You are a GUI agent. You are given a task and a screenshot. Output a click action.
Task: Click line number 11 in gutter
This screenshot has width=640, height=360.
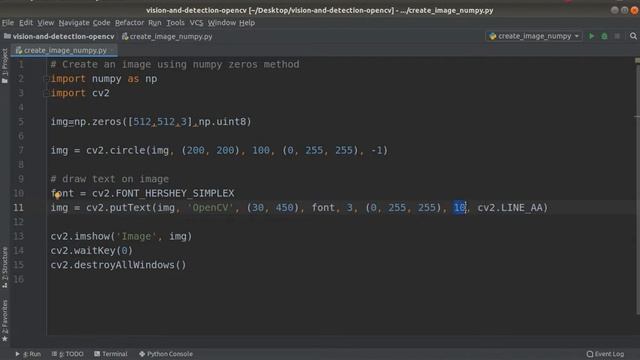pos(18,207)
